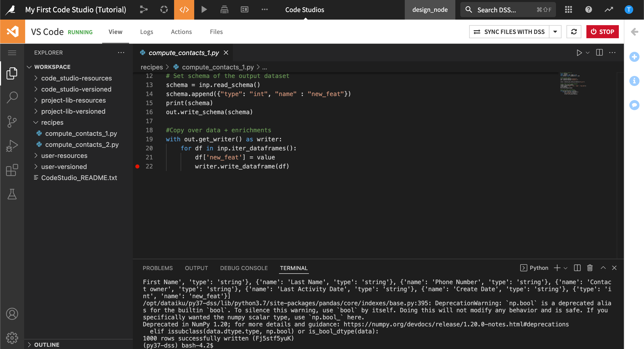Screen dimensions: 644x349
Task: Open the activity trend arrow icon
Action: (609, 10)
